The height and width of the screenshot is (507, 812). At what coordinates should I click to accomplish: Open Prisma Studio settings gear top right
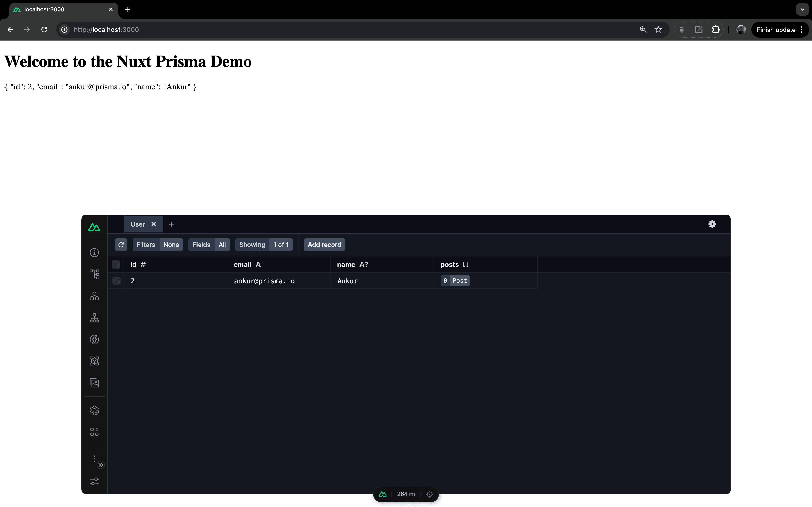(712, 224)
